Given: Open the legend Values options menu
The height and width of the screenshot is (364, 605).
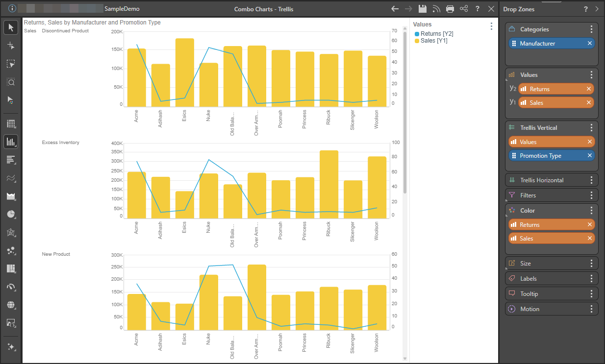Looking at the screenshot, I should [491, 26].
